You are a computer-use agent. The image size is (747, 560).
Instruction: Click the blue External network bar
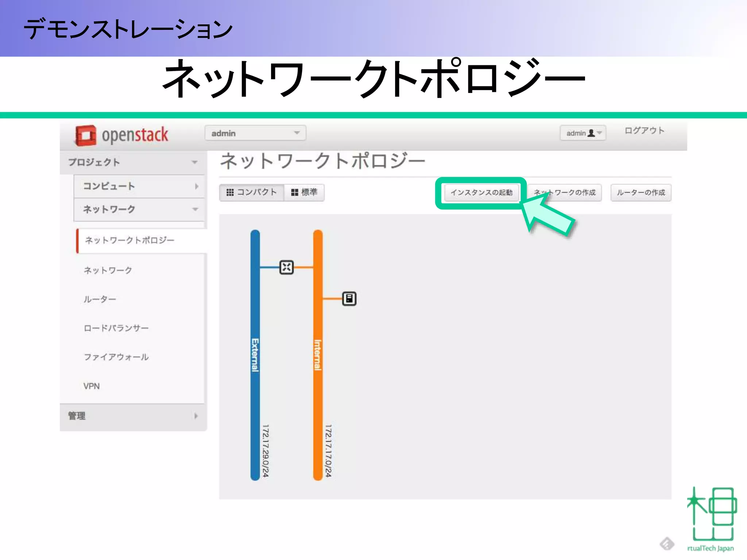click(255, 355)
